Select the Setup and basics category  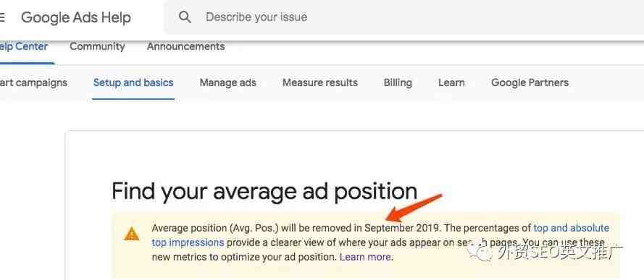click(133, 82)
